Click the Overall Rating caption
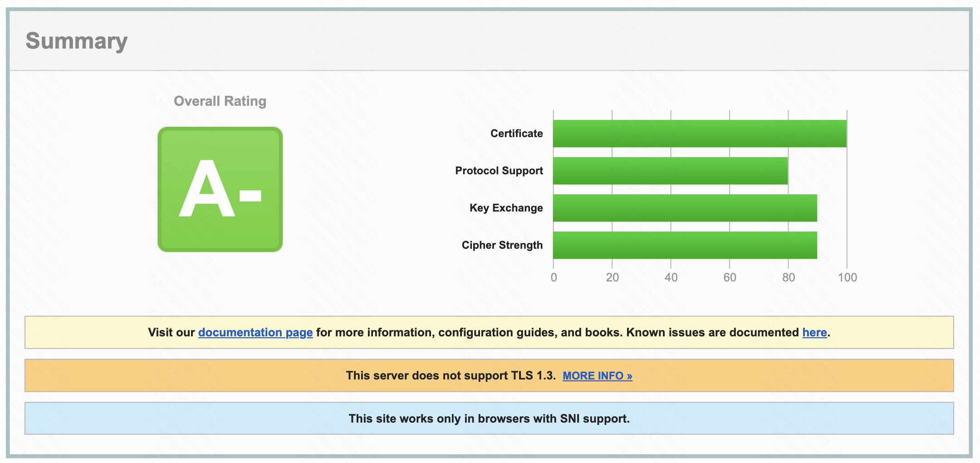This screenshot has width=980, height=463. coord(220,101)
